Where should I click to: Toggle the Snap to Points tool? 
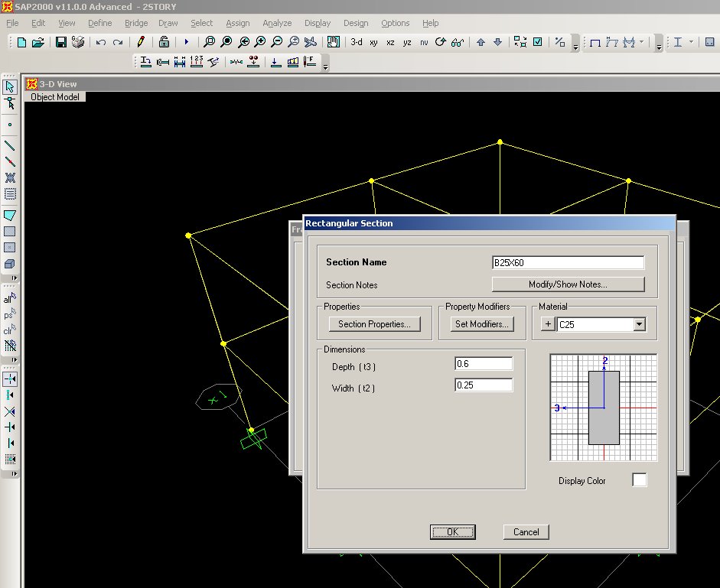pyautogui.click(x=10, y=378)
